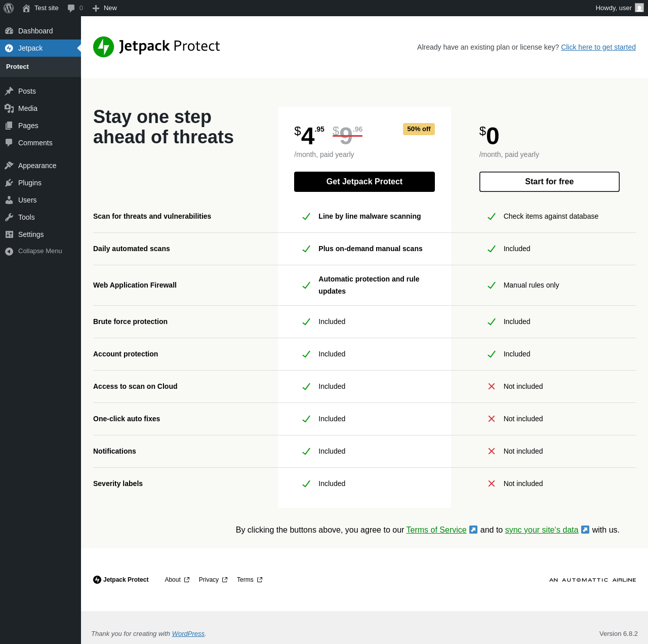
Task: Click external-link icon next to About
Action: click(x=187, y=580)
